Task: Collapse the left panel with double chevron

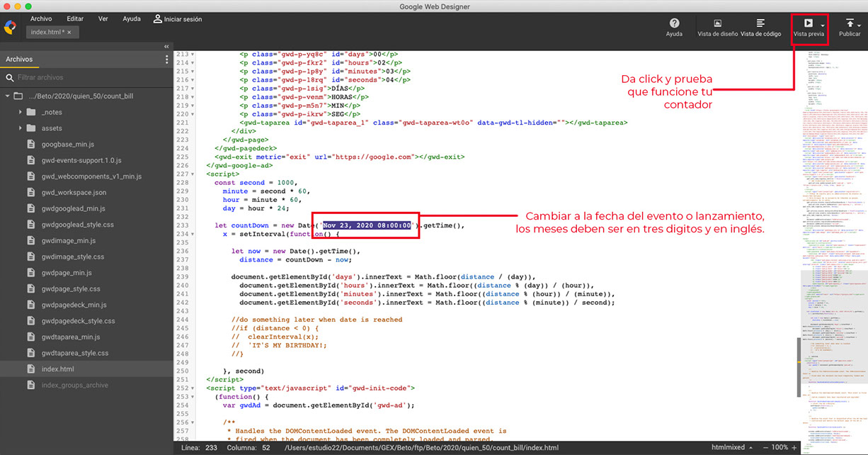Action: click(166, 46)
